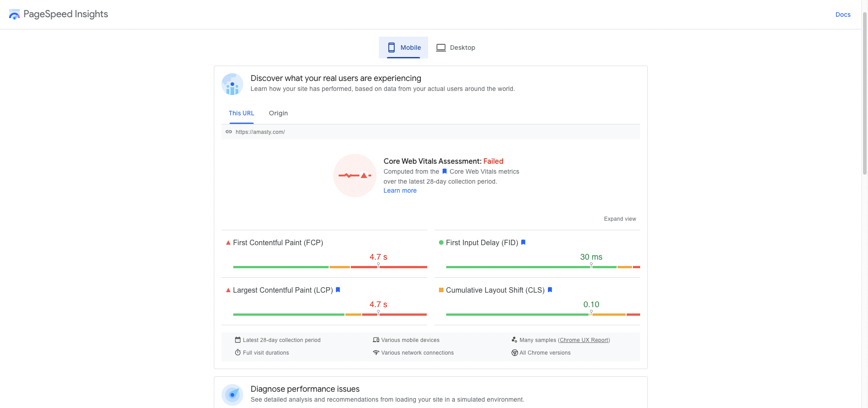Click the Diagnose performance issues heading
This screenshot has height=408, width=868.
[x=305, y=389]
